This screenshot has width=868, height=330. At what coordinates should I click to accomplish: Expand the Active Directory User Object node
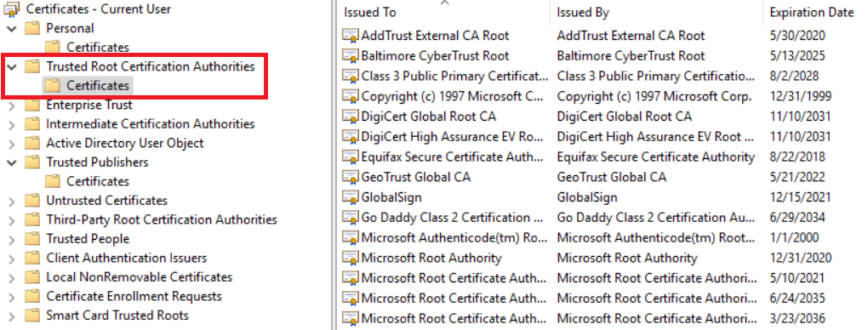(12, 144)
